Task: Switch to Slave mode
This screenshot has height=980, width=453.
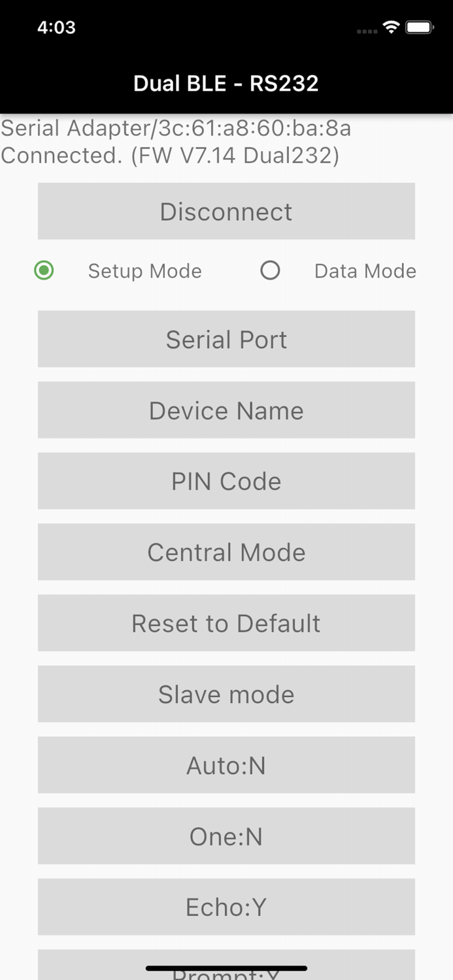Action: (226, 694)
